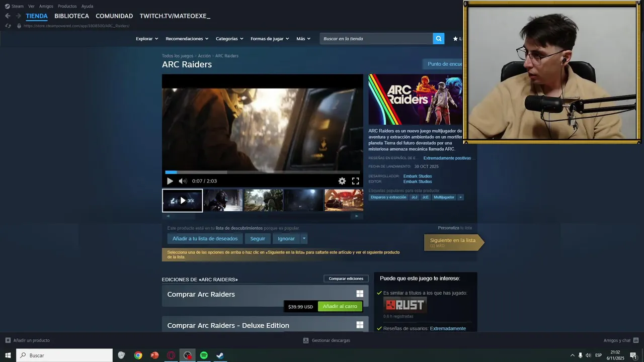Open Windows notification center icon
The image size is (644, 362).
click(633, 355)
